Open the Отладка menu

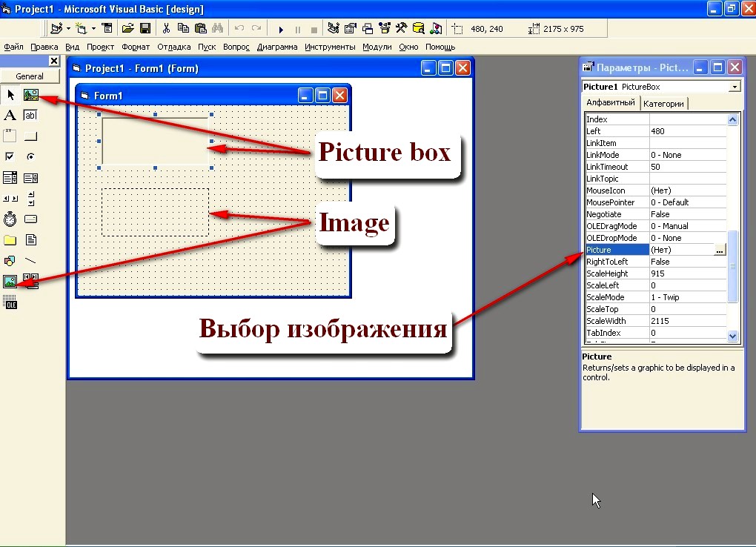[x=174, y=47]
